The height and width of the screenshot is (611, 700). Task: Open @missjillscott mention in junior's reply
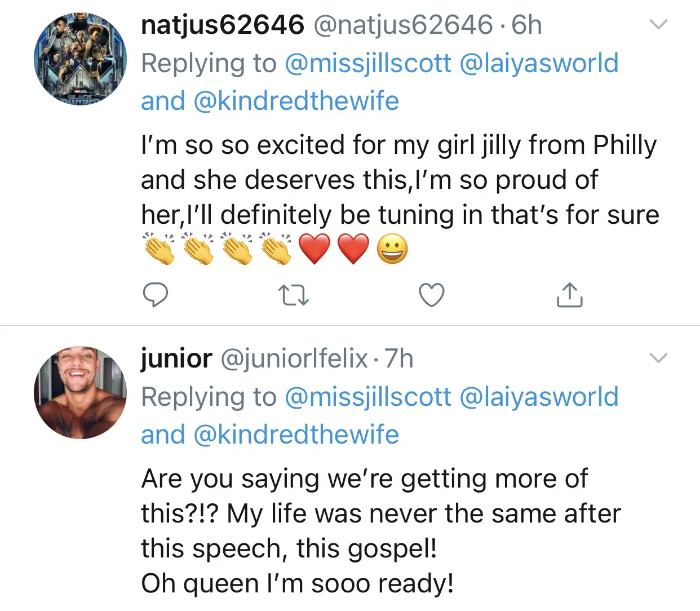368,397
